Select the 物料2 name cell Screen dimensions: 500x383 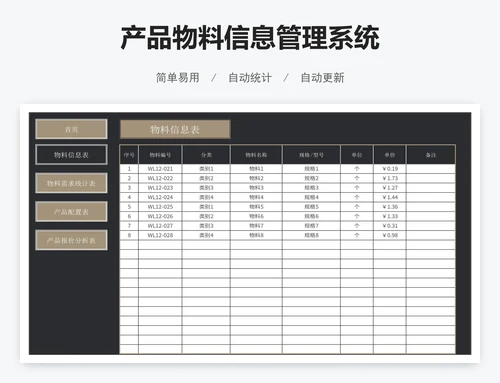256,178
